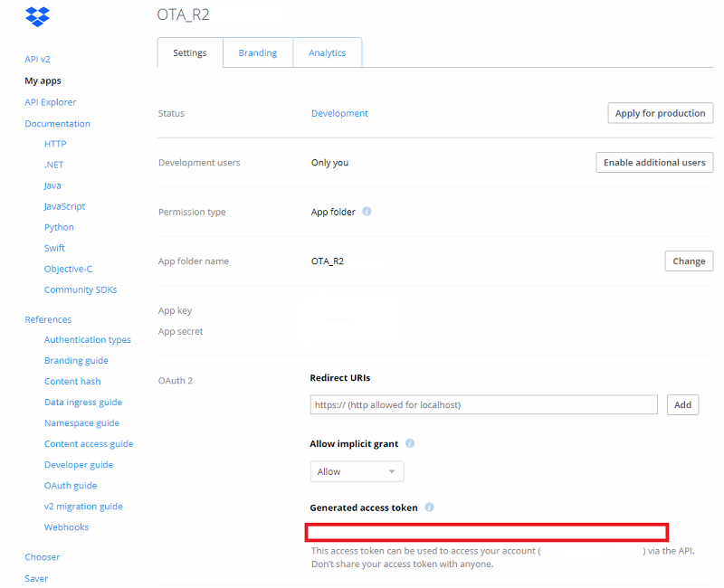Viewport: 724px width, 588px height.
Task: Click the OTA_R2 app folder name value
Action: (x=328, y=261)
